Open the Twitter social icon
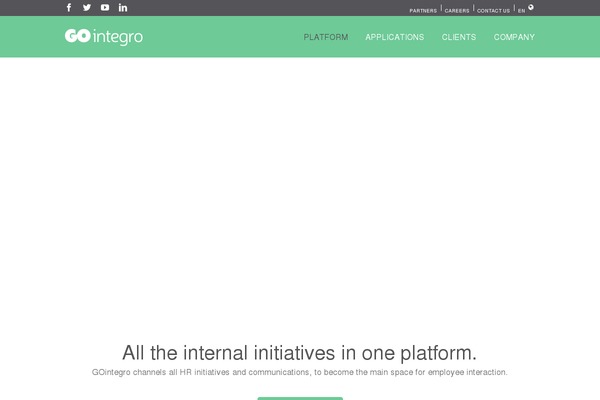600x400 pixels. [x=87, y=7]
